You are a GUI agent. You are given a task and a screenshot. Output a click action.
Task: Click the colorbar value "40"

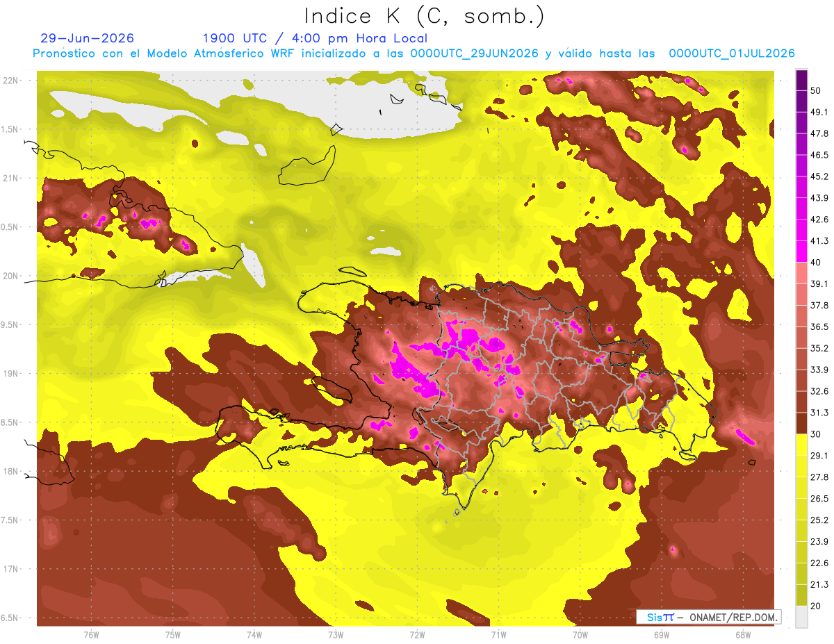tap(816, 263)
